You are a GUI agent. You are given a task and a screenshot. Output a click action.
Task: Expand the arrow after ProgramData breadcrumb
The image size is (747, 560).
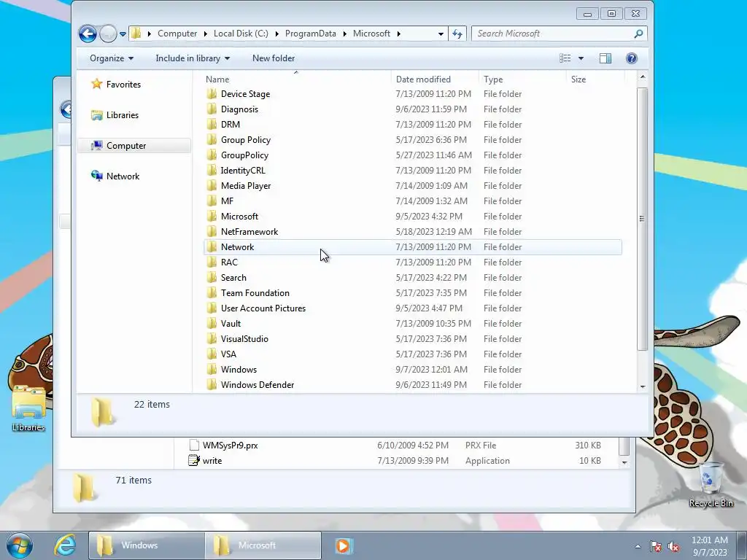(x=344, y=34)
